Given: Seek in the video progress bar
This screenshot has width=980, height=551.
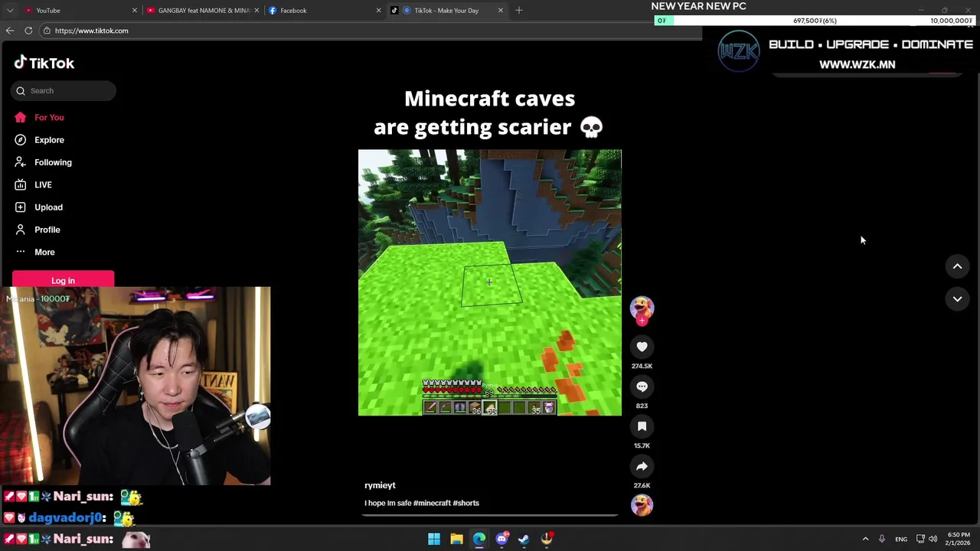Looking at the screenshot, I should tap(490, 515).
